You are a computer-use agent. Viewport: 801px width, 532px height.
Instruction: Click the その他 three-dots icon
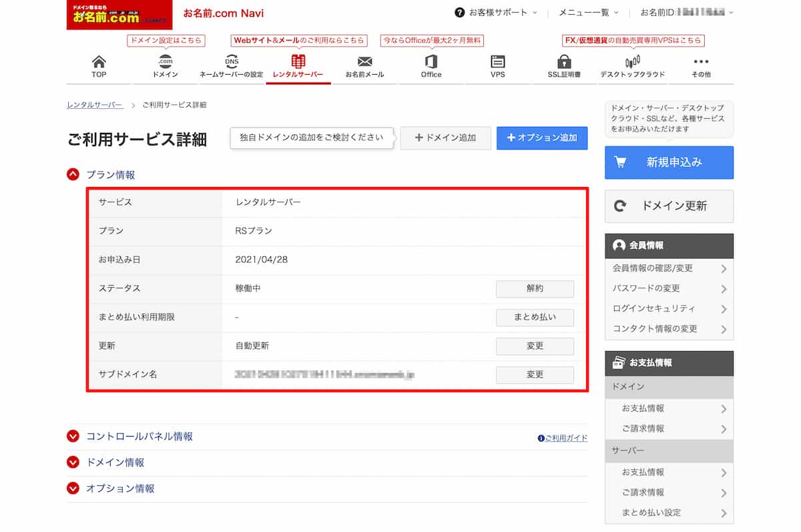pos(701,62)
